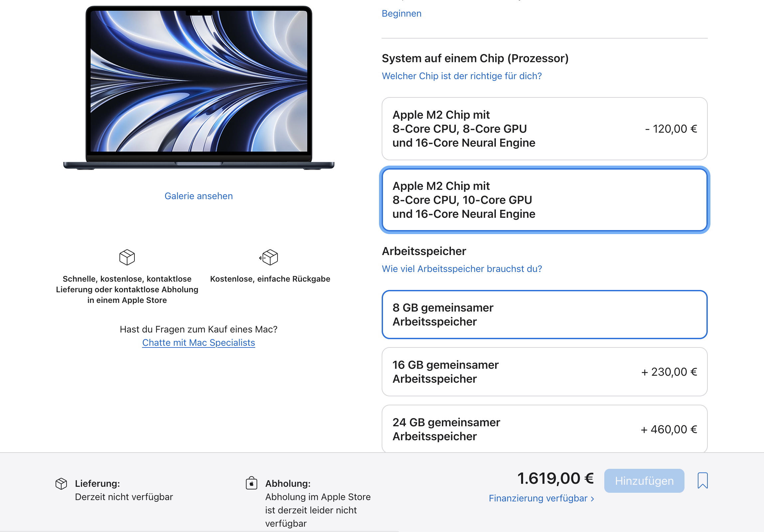This screenshot has width=764, height=532.
Task: Click the 'Lieferung:' heading
Action: pos(97,484)
